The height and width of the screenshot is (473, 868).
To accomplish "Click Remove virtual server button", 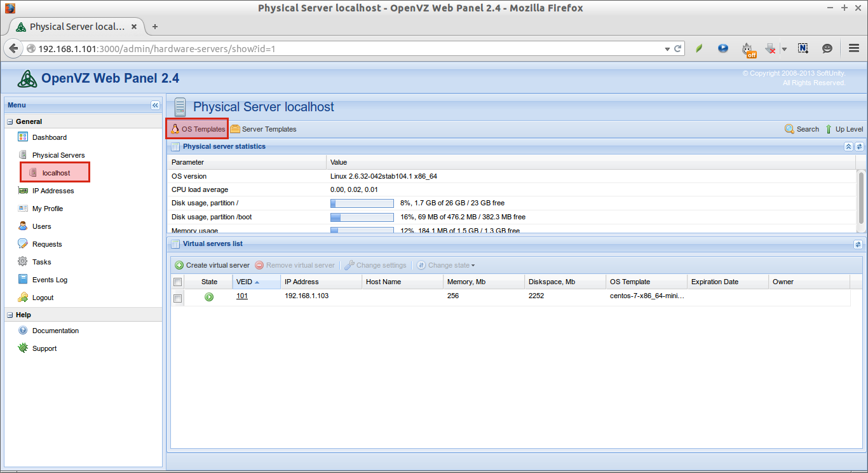I will click(295, 265).
